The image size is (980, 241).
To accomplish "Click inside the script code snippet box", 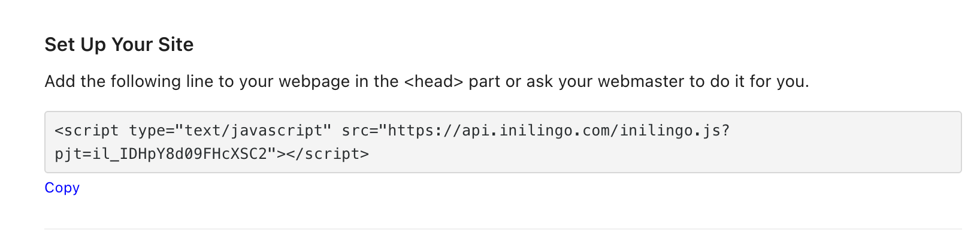I will tap(503, 142).
